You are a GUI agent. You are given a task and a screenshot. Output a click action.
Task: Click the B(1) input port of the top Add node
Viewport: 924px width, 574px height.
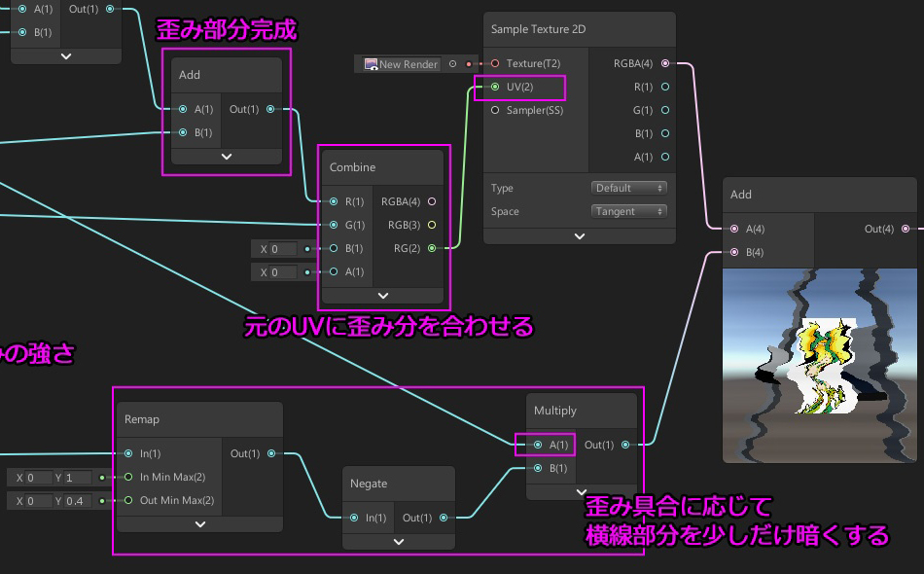(183, 132)
